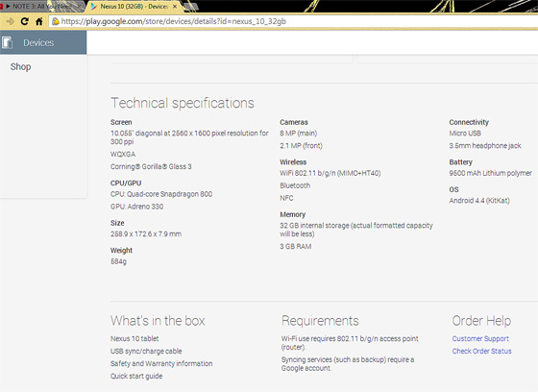The height and width of the screenshot is (392, 538).
Task: Open the Shop sidebar item
Action: tap(20, 66)
